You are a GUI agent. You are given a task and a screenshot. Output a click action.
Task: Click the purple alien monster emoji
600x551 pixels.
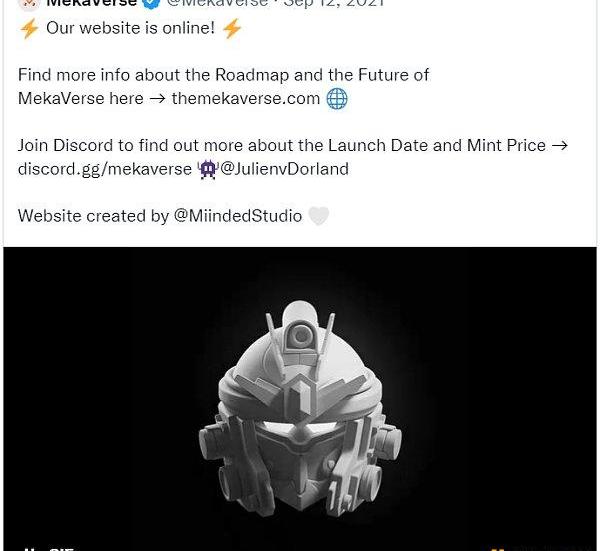208,170
